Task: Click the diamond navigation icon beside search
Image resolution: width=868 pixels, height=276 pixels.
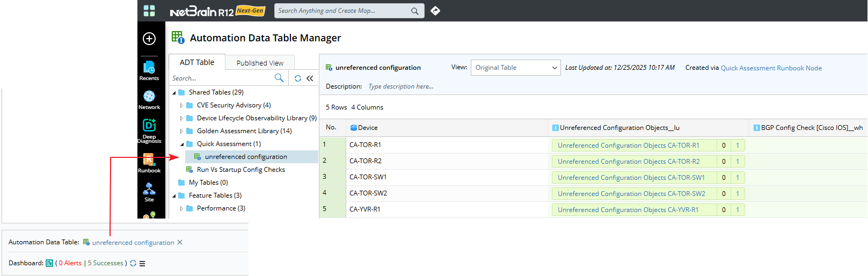Action: [x=435, y=11]
